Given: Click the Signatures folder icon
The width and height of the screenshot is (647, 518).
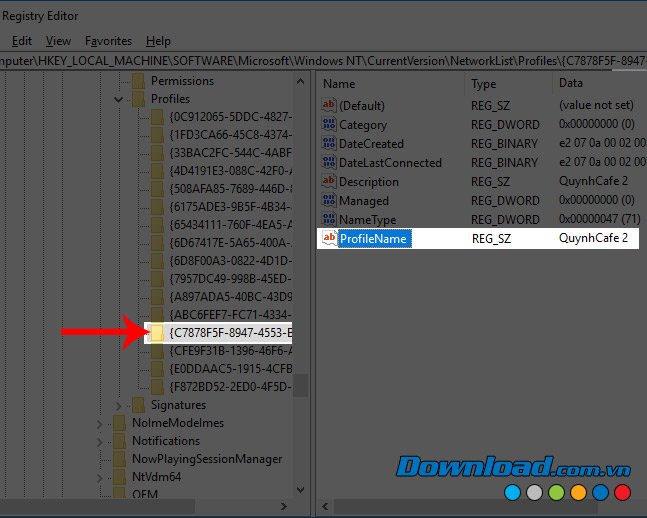Looking at the screenshot, I should click(139, 405).
